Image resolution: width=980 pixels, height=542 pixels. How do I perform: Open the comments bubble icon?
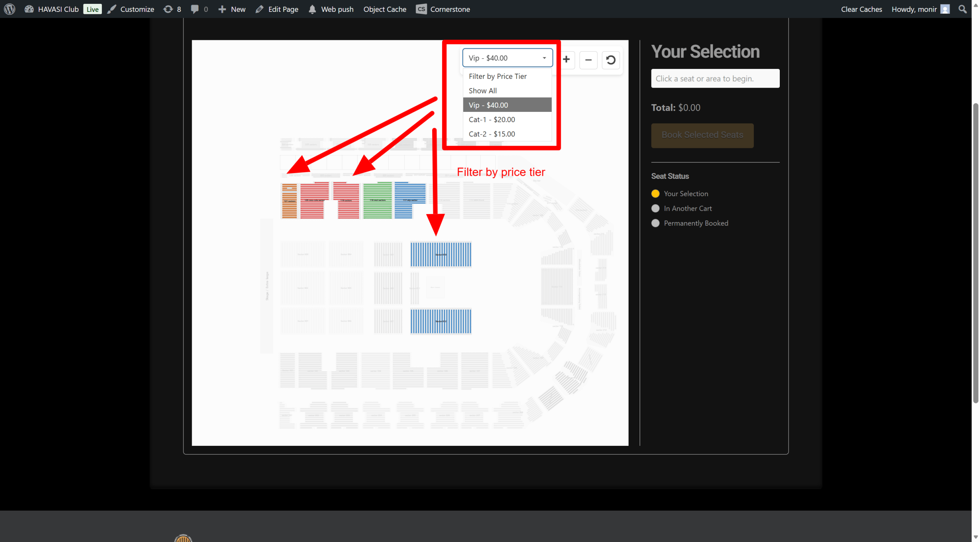click(x=199, y=9)
